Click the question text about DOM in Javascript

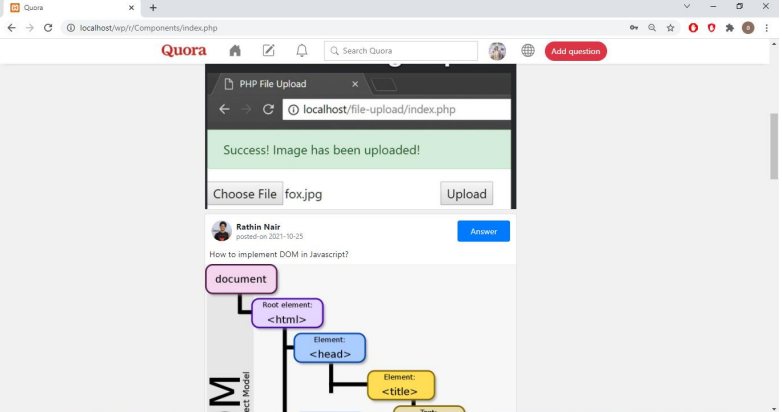[x=279, y=254]
